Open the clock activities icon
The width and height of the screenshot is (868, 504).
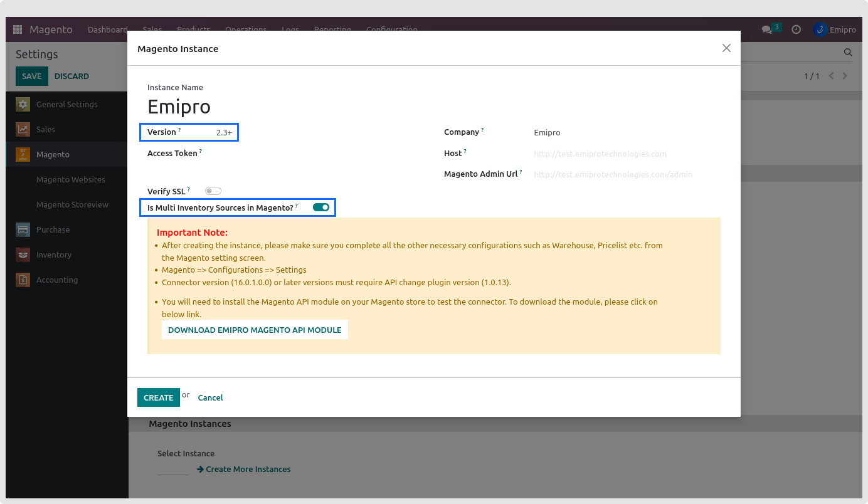pos(796,29)
